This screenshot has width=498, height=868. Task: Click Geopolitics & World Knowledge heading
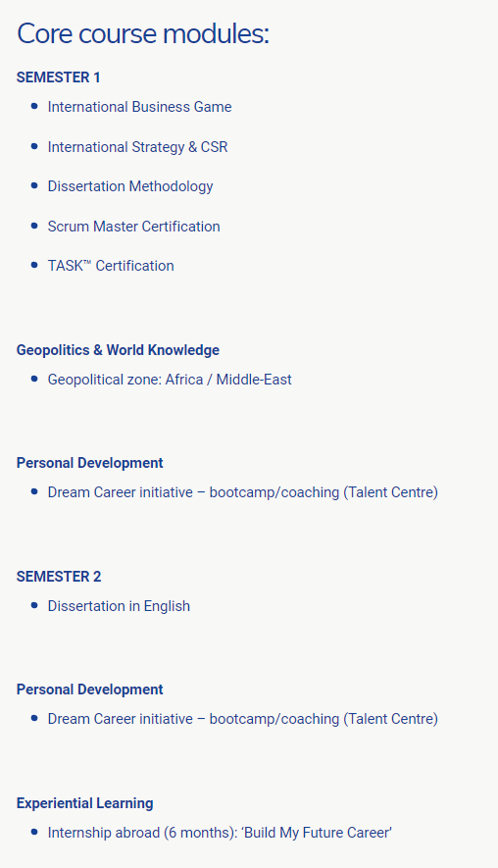tap(118, 350)
